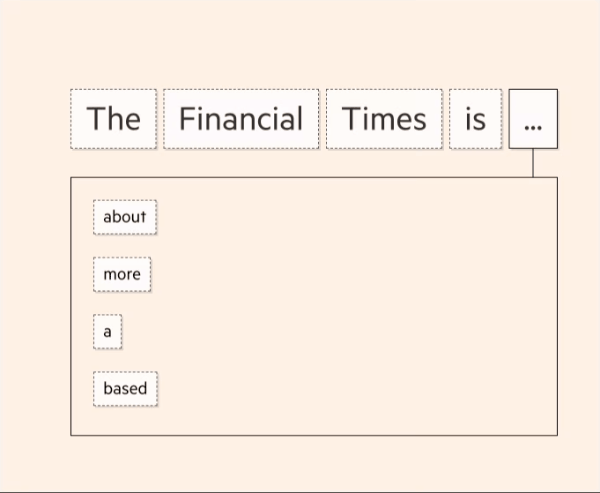Toggle the dropdown attached to "..."

coord(533,119)
